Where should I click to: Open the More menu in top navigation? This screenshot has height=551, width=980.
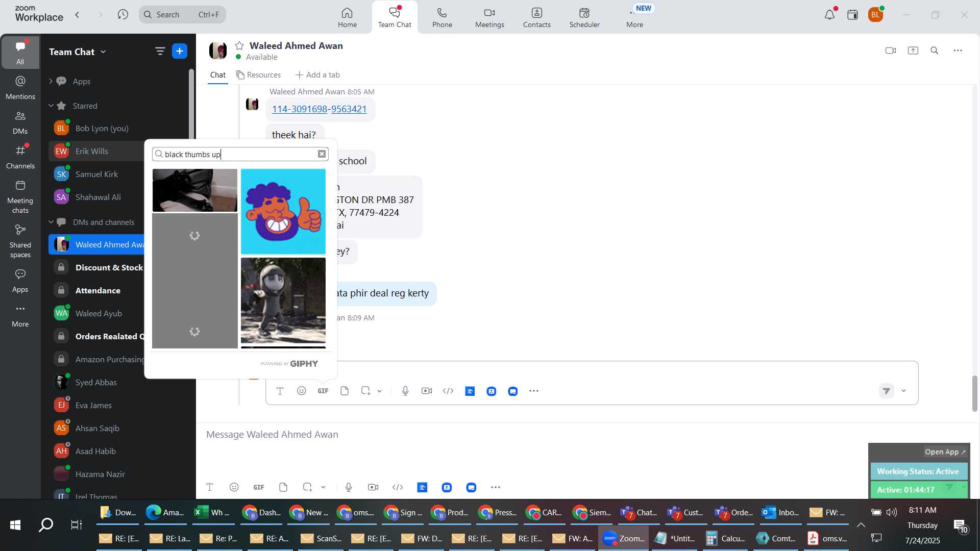click(x=634, y=17)
